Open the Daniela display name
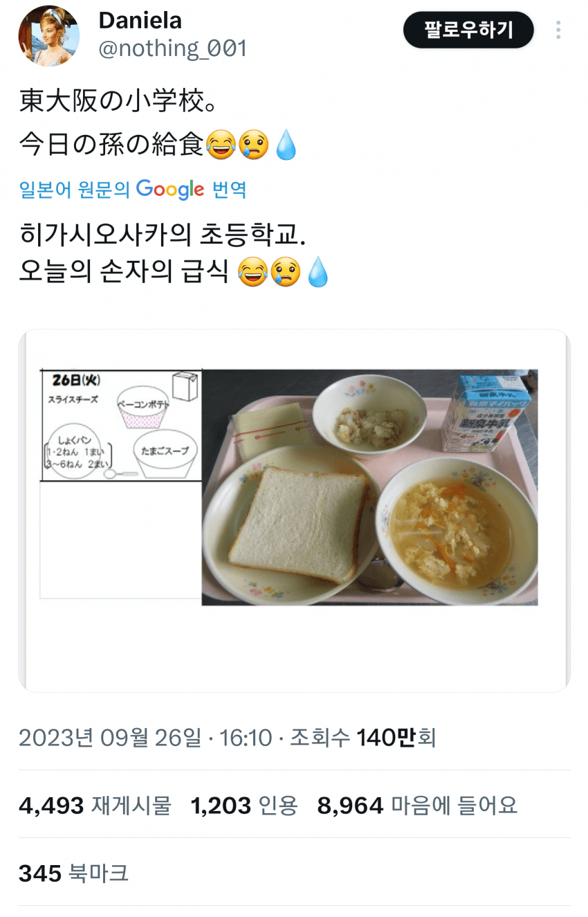The width and height of the screenshot is (588, 917). pyautogui.click(x=140, y=20)
